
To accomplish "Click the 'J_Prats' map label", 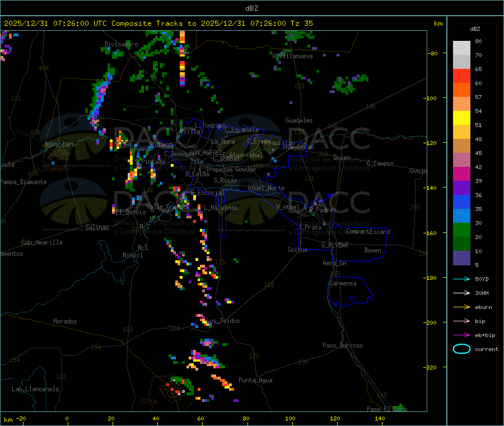I will tap(310, 227).
